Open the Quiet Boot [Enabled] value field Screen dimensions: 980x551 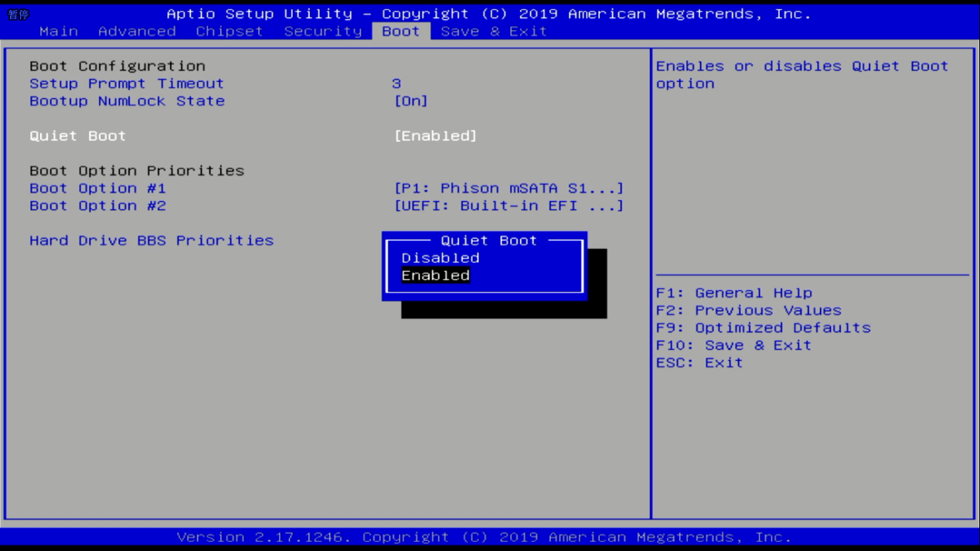tap(435, 136)
